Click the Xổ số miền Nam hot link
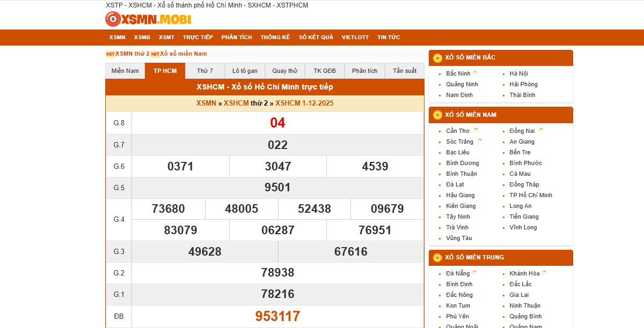The width and height of the screenshot is (644, 328). coord(184,54)
